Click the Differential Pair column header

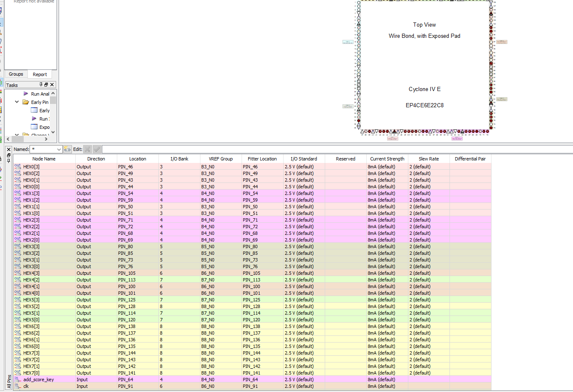[470, 159]
